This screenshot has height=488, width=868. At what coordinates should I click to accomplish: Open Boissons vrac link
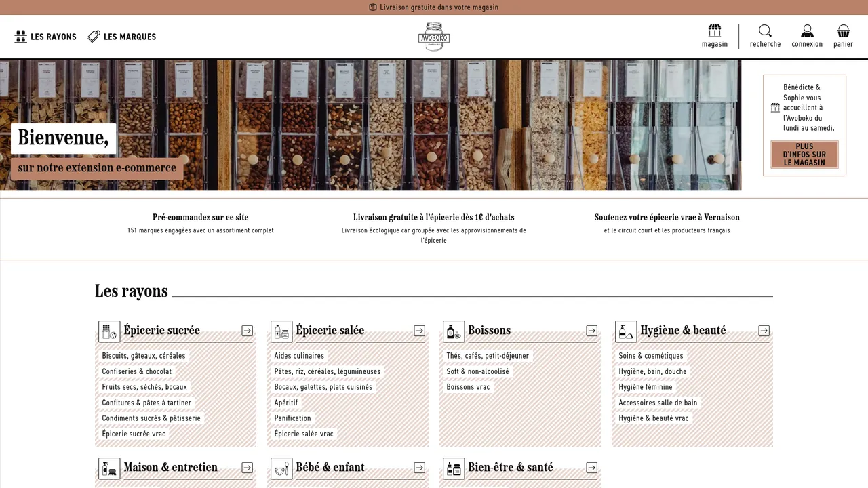click(468, 387)
